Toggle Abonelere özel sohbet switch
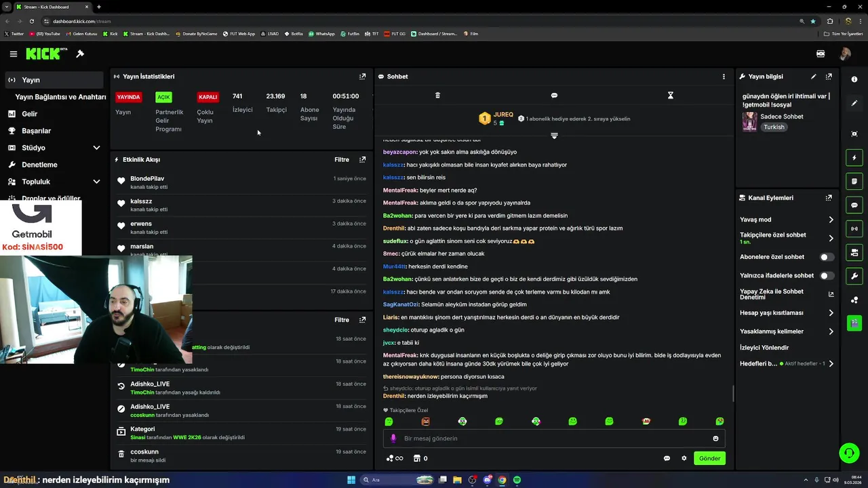Screen dimensions: 868x488 pyautogui.click(x=827, y=258)
